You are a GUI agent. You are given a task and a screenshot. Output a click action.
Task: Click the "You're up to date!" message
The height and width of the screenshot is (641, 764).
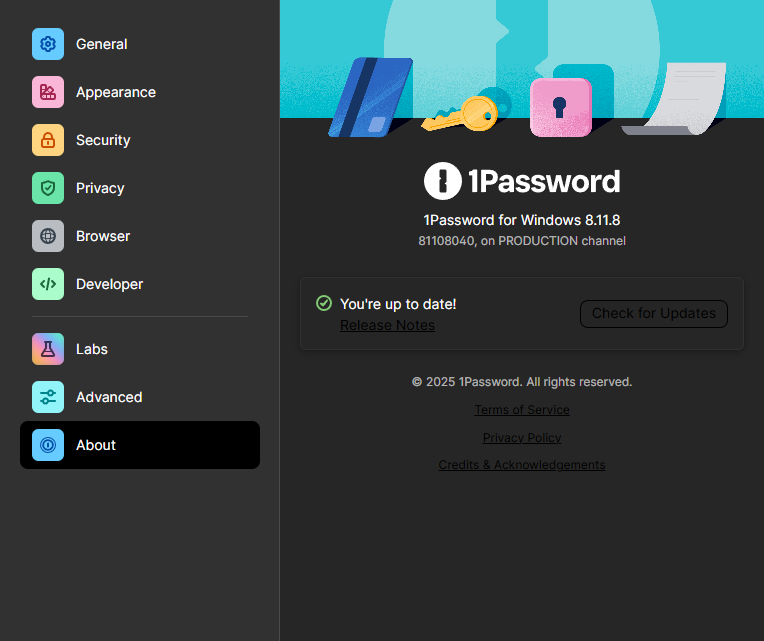[398, 304]
